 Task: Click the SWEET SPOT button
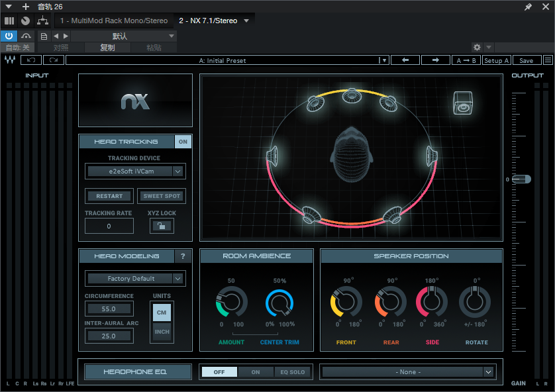162,196
